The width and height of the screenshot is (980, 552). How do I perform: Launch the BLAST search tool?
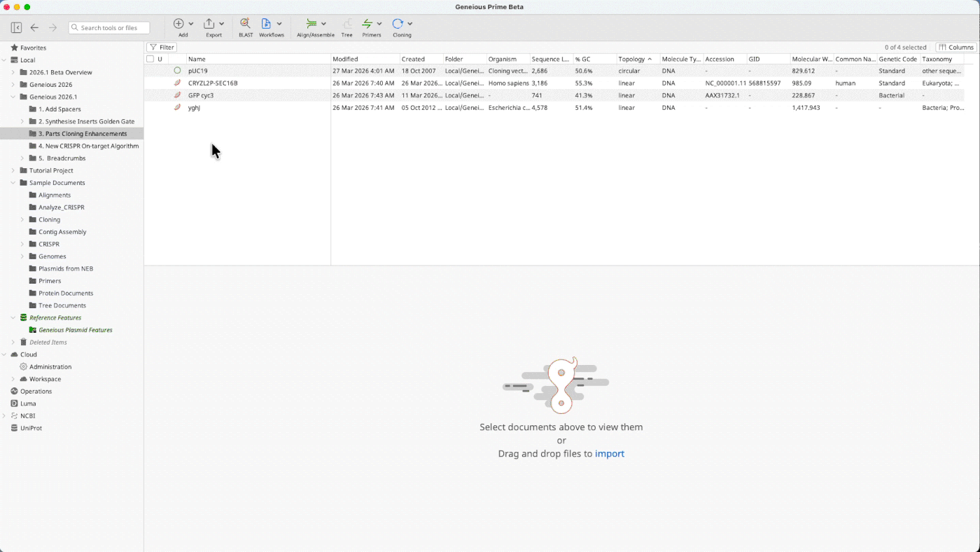246,24
